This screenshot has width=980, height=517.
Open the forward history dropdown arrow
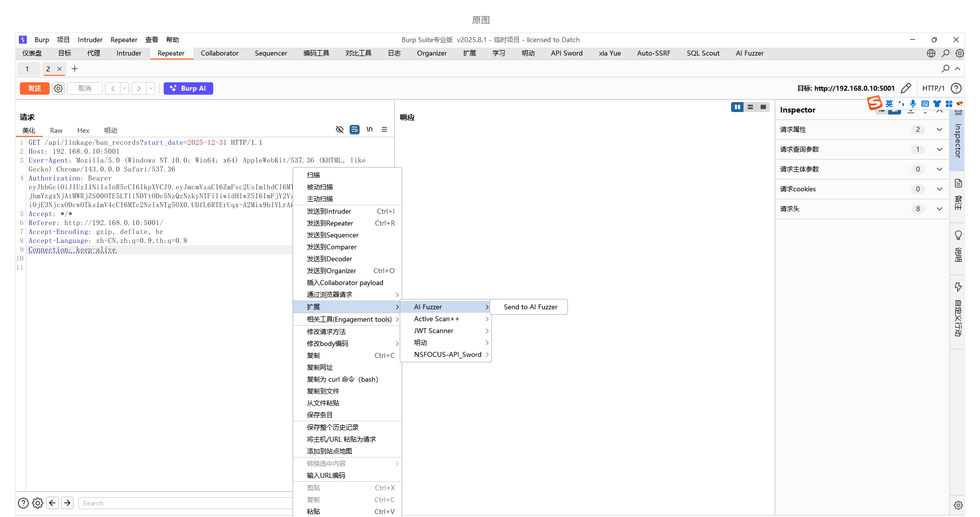tap(151, 88)
